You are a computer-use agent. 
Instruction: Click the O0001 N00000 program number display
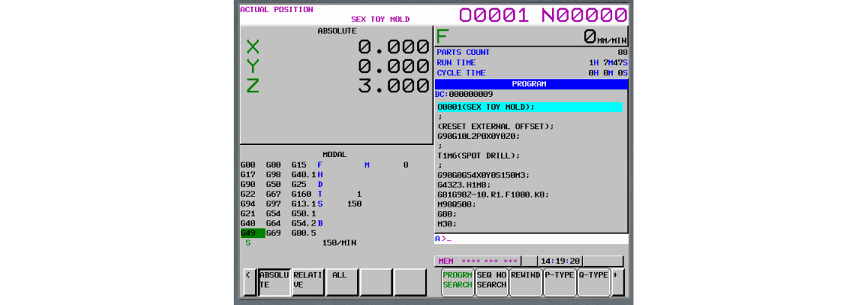[544, 15]
